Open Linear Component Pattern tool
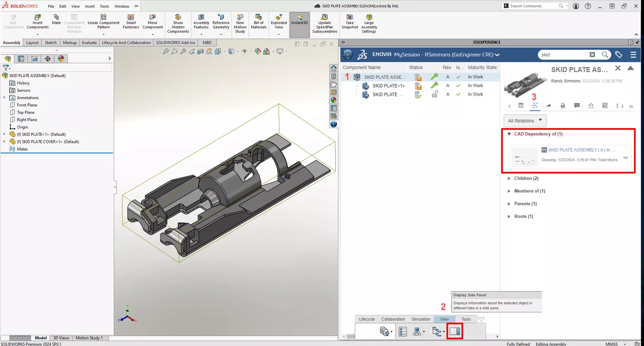The image size is (644, 346). click(x=103, y=22)
